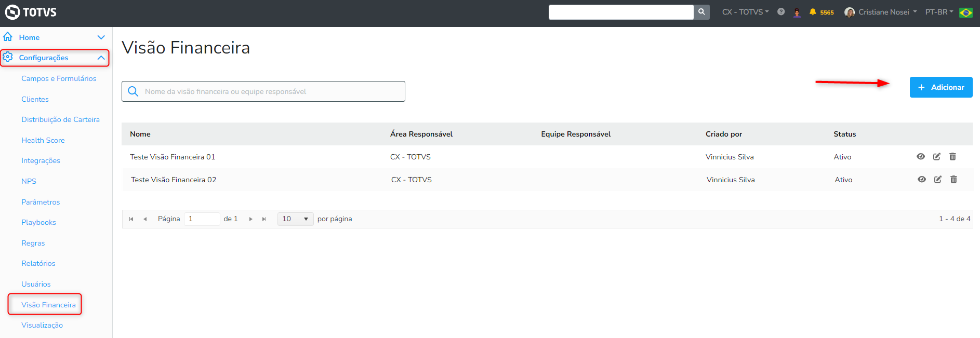Open the 10 per page dropdown
The height and width of the screenshot is (338, 980).
tap(295, 219)
